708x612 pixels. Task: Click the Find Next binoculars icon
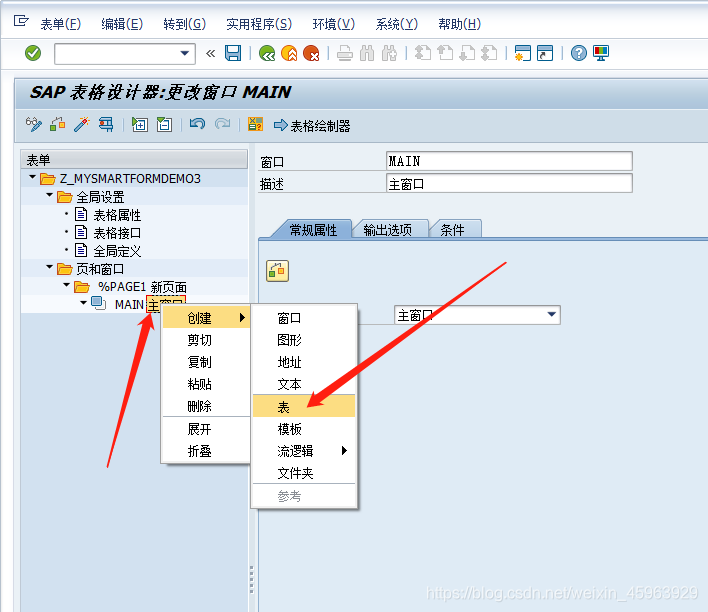pyautogui.click(x=389, y=53)
